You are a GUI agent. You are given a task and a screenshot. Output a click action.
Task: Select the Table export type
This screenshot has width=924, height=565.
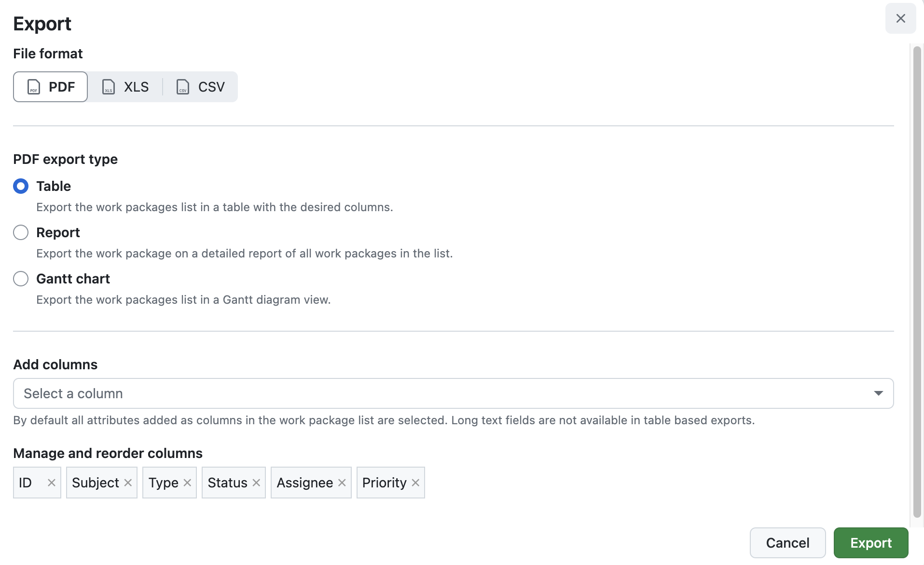point(21,186)
